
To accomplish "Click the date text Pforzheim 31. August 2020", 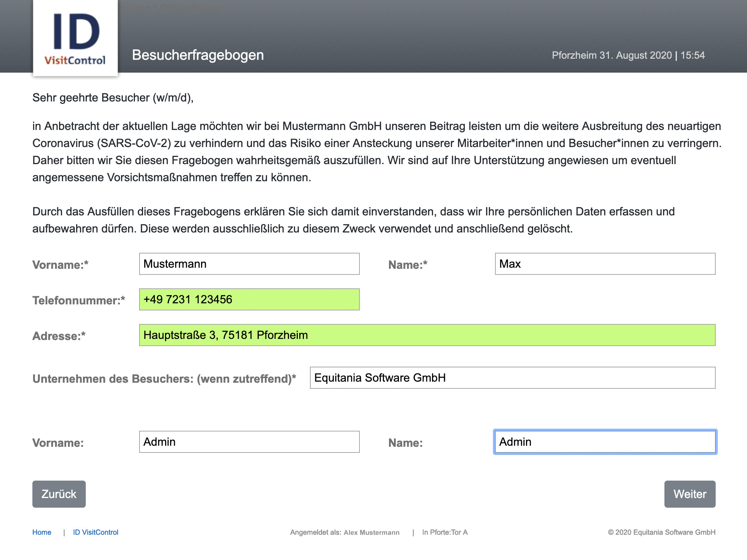I will point(612,55).
